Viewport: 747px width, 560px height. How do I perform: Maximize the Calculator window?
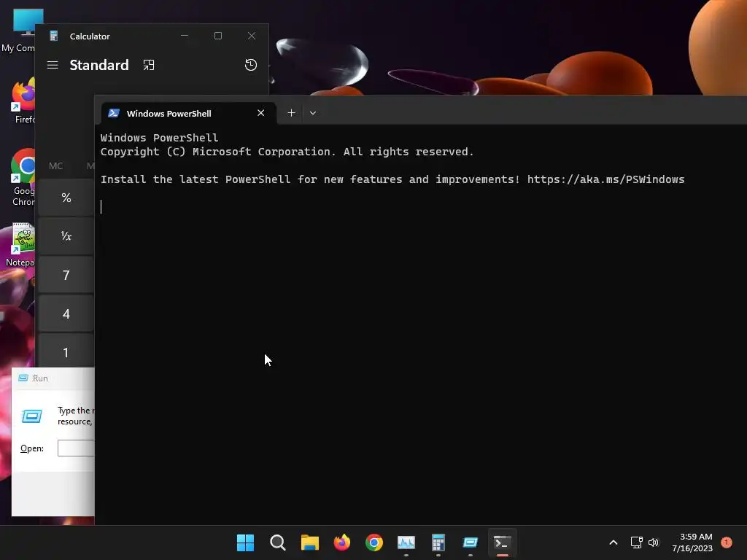point(217,36)
